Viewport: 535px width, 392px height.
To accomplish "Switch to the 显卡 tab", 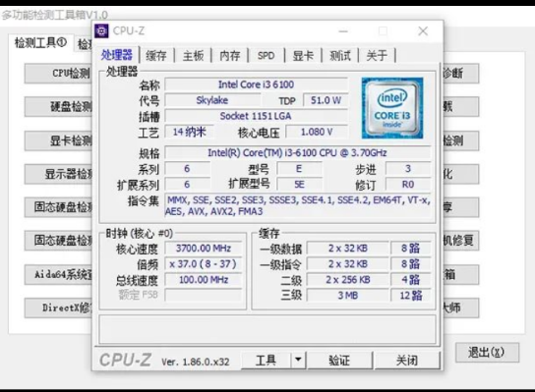I will 303,55.
